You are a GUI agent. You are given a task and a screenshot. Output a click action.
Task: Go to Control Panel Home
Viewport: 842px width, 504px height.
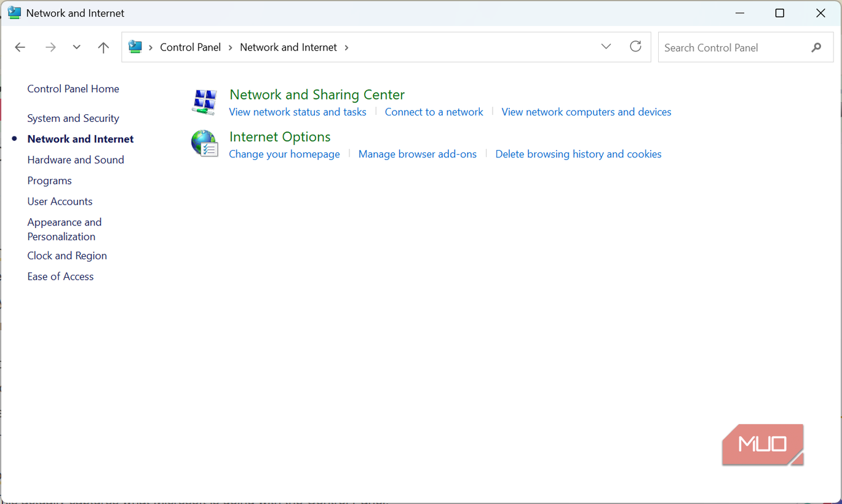tap(73, 89)
